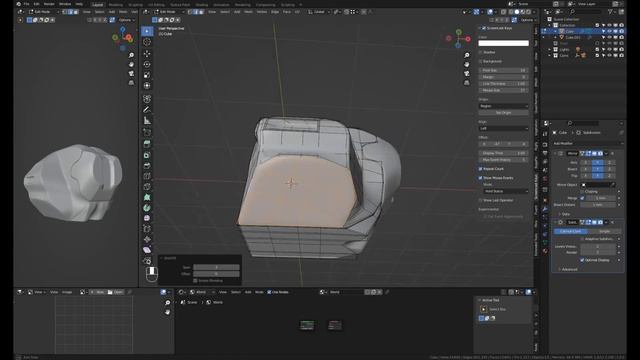The image size is (640, 360).
Task: Select the Shear tool
Action: click(147, 250)
